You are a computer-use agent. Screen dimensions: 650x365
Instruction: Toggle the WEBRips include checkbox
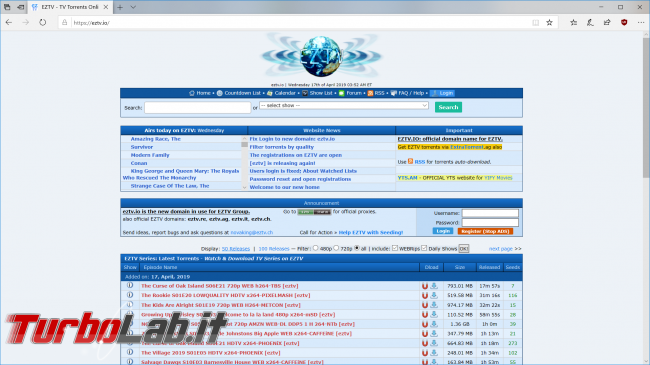395,248
